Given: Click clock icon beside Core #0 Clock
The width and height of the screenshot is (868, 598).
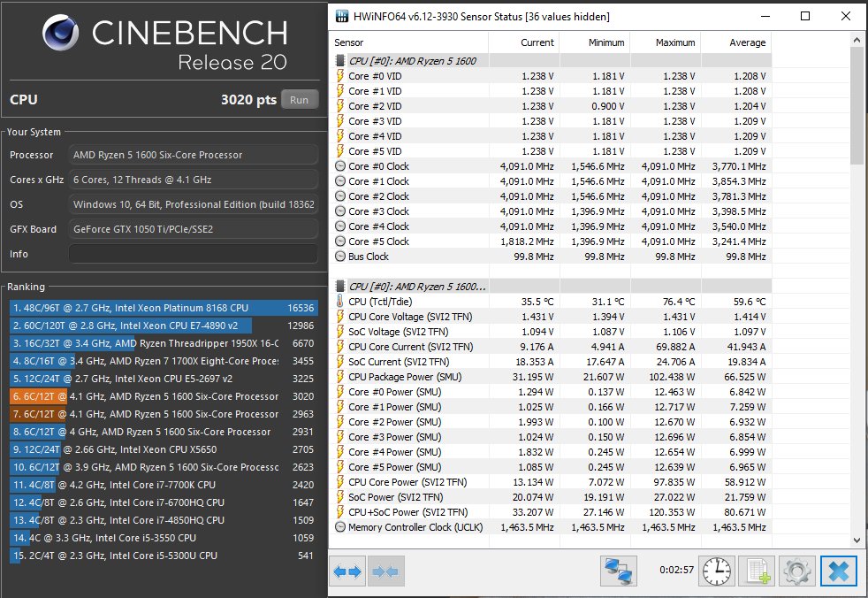Looking at the screenshot, I should tap(340, 166).
